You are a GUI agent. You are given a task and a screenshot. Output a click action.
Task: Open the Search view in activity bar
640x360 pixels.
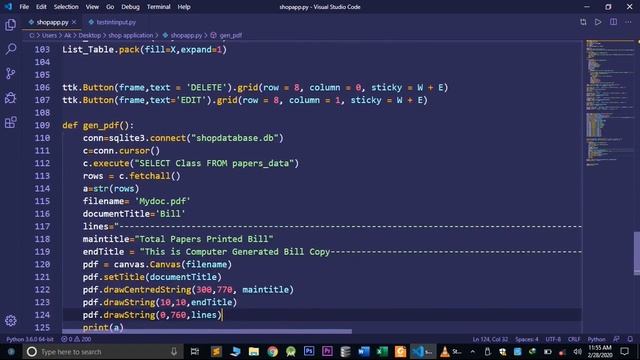point(11,49)
